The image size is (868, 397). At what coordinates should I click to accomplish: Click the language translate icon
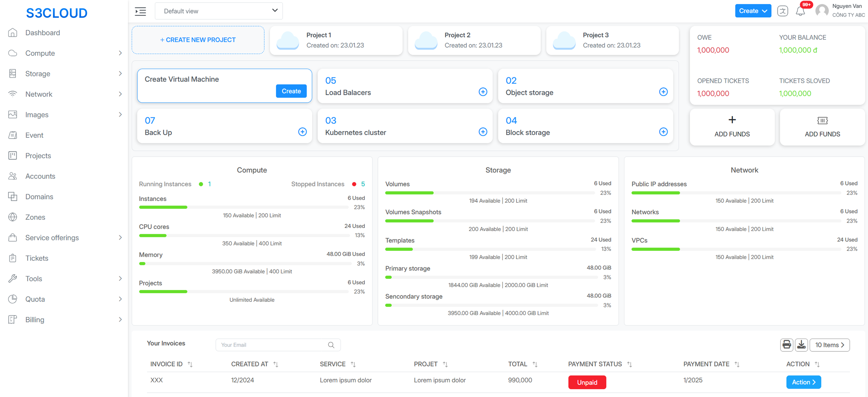click(x=782, y=11)
